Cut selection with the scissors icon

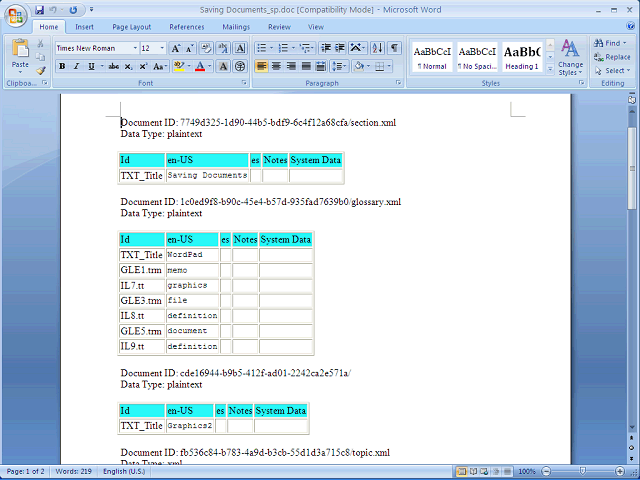click(40, 43)
